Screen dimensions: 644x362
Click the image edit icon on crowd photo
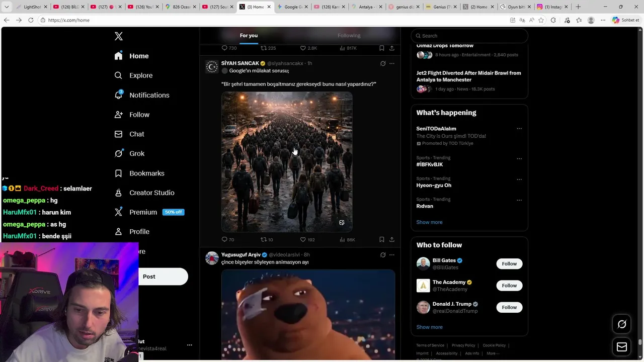coord(342,222)
